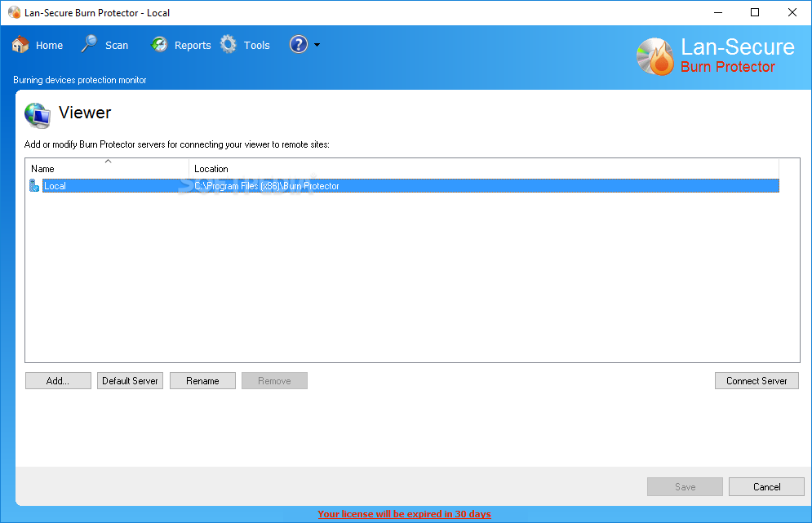Image resolution: width=812 pixels, height=523 pixels.
Task: Sort list by Location column header
Action: coord(484,169)
